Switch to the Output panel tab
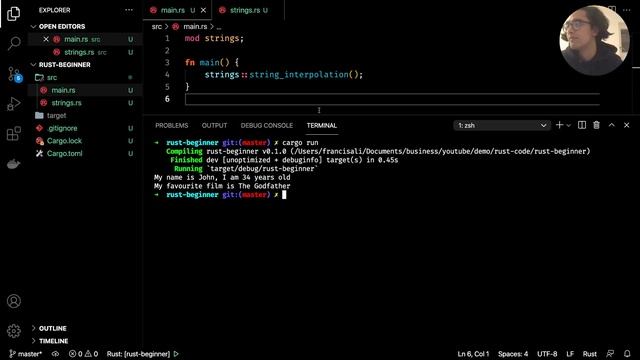The image size is (640, 360). click(214, 125)
